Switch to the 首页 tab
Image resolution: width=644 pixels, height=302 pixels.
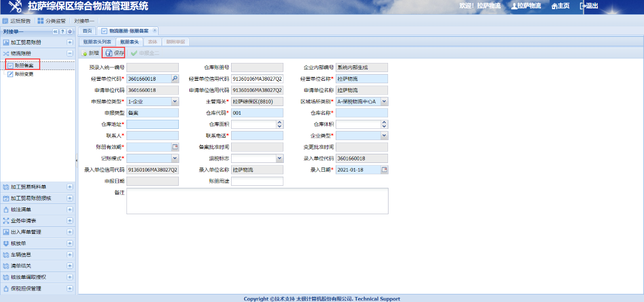coord(87,31)
